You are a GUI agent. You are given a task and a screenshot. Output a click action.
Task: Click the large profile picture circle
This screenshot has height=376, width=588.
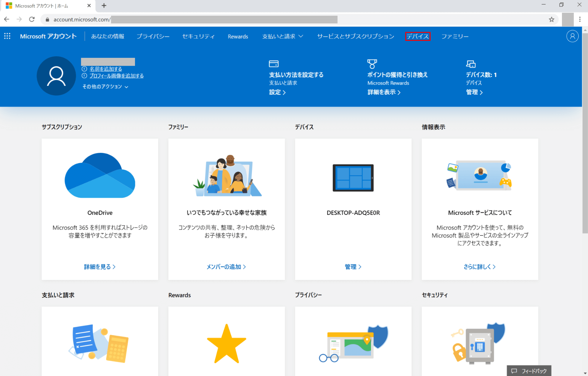(x=56, y=76)
